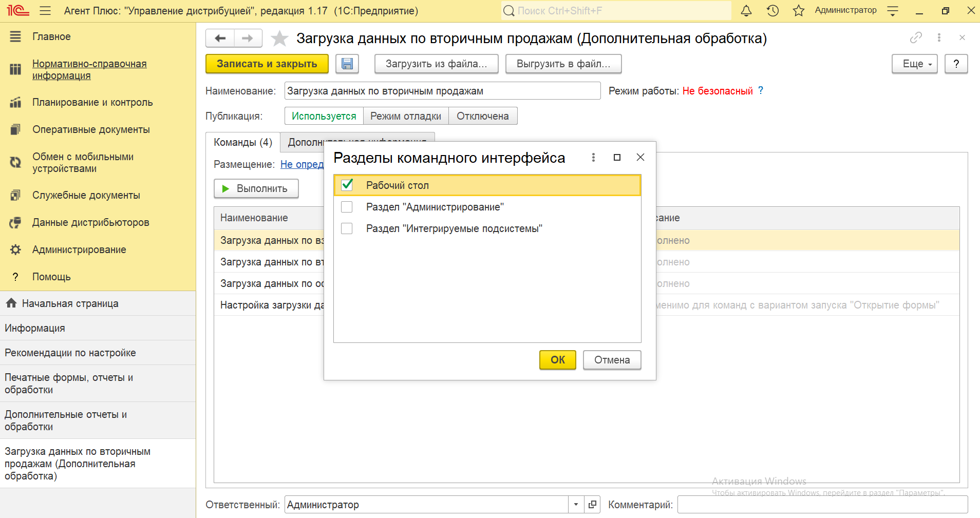Open the Ответственный field's open-form icon
Viewport: 980px width, 518px height.
tap(592, 504)
